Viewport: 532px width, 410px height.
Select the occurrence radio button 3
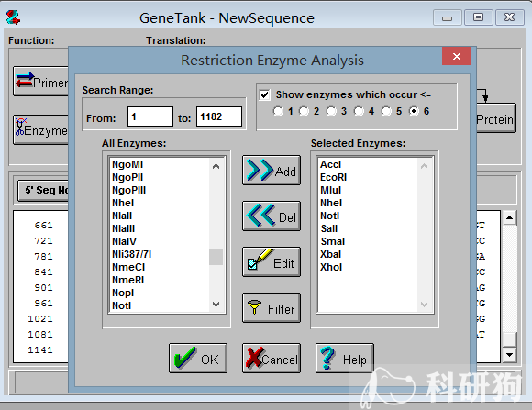click(331, 111)
